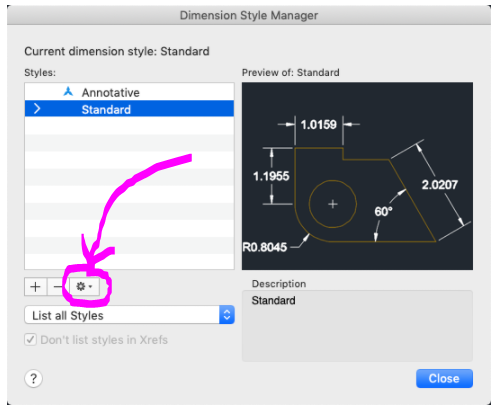Viewport: 498px width, 408px height.
Task: Toggle Don't list styles in Xrefs checkbox
Action: pyautogui.click(x=30, y=340)
